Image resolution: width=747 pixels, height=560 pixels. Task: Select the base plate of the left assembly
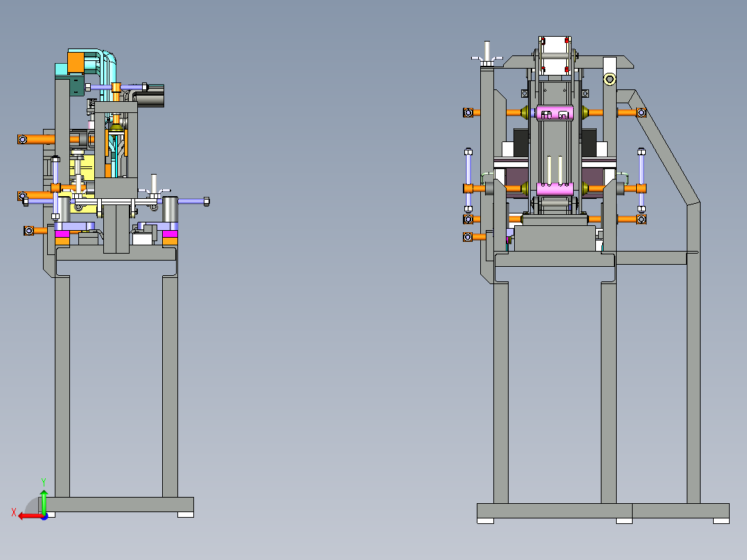click(x=116, y=505)
